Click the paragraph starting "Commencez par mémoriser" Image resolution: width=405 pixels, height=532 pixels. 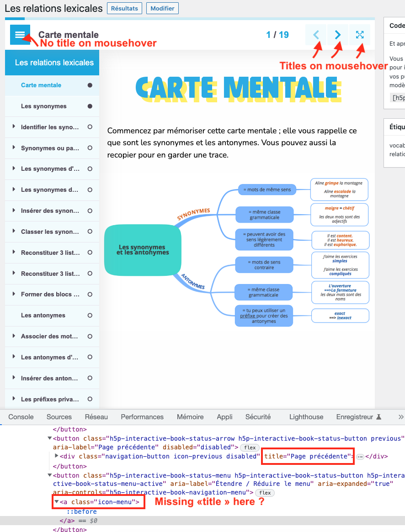click(x=232, y=143)
